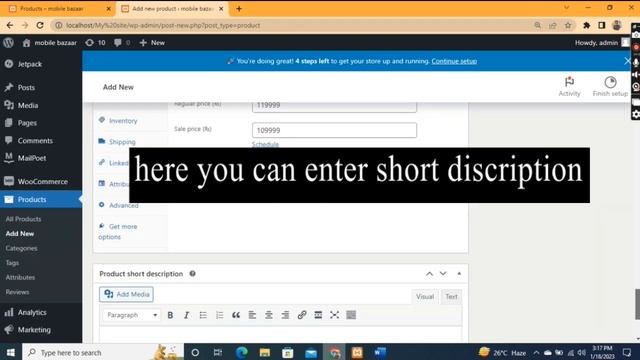Click the Add Media button
This screenshot has height=360, width=640.
point(126,294)
